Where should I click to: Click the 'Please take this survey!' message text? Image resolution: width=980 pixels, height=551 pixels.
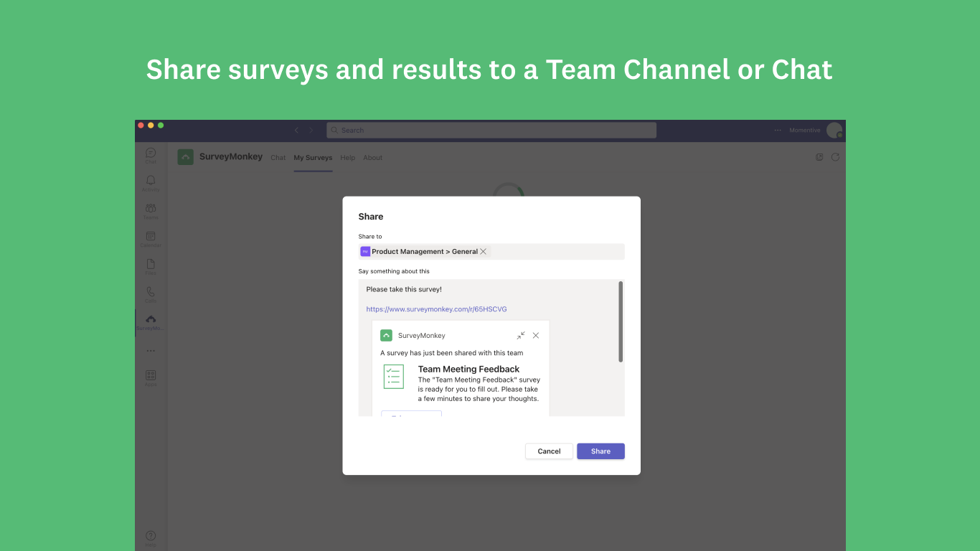[x=404, y=289]
